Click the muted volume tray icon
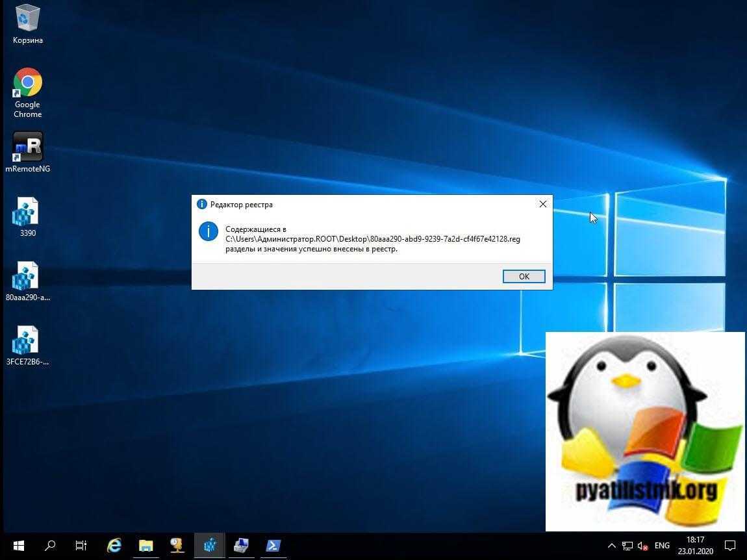Image resolution: width=747 pixels, height=560 pixels. click(642, 546)
